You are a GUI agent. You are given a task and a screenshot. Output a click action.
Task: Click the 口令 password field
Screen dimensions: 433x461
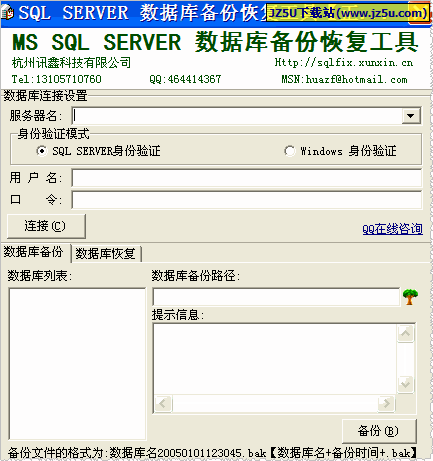pyautogui.click(x=247, y=200)
